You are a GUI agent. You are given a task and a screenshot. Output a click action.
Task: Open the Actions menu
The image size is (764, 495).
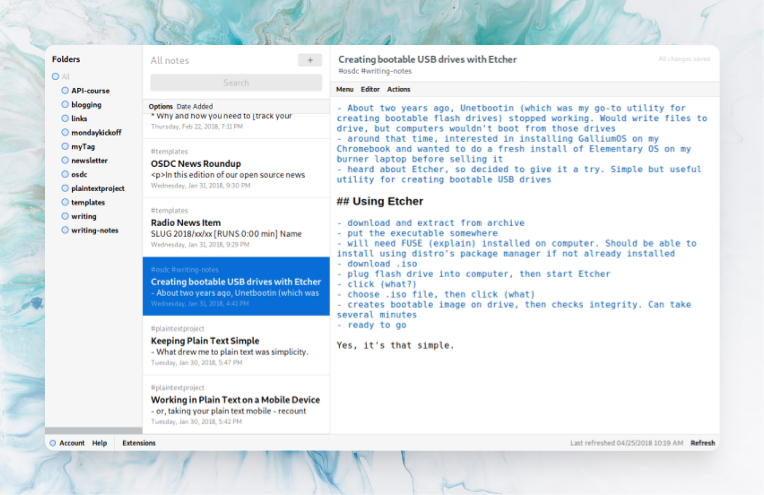[x=398, y=90]
